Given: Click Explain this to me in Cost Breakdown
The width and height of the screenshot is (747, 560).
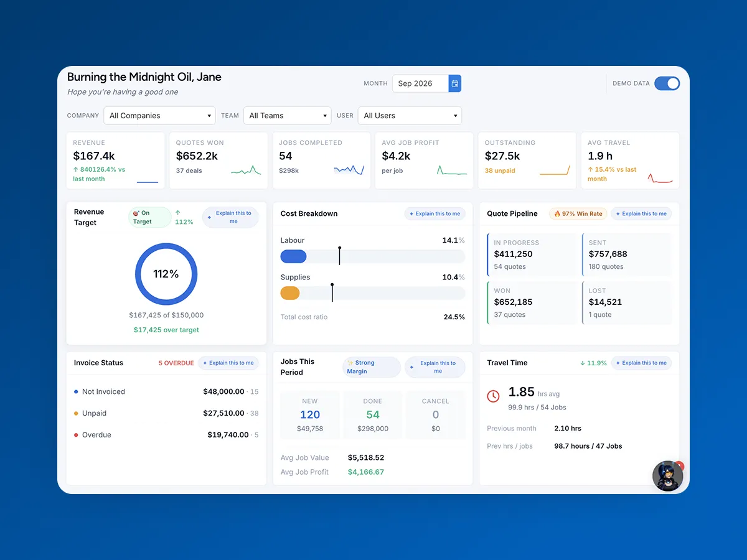Looking at the screenshot, I should (x=435, y=213).
